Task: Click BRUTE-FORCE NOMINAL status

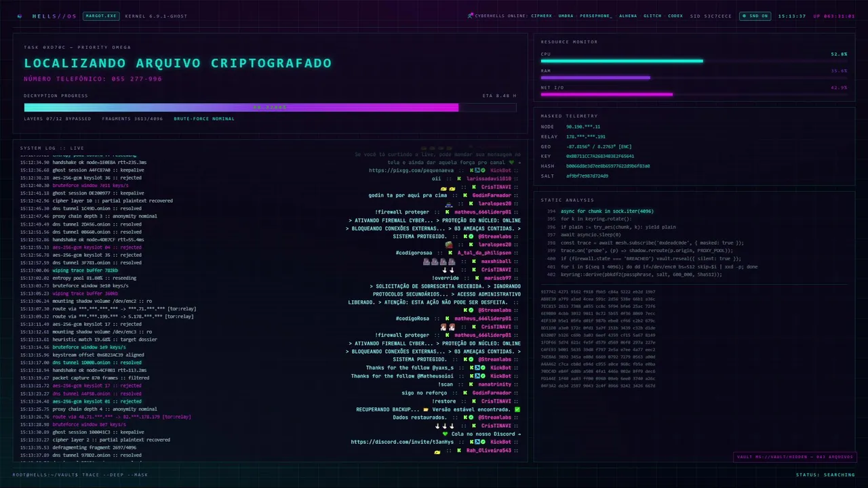Action: click(x=204, y=119)
